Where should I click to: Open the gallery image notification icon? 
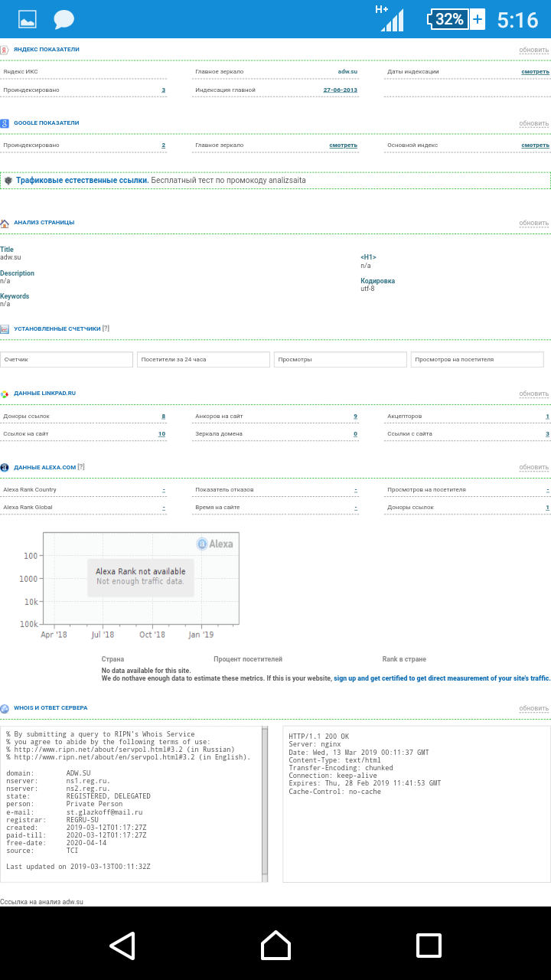(28, 19)
